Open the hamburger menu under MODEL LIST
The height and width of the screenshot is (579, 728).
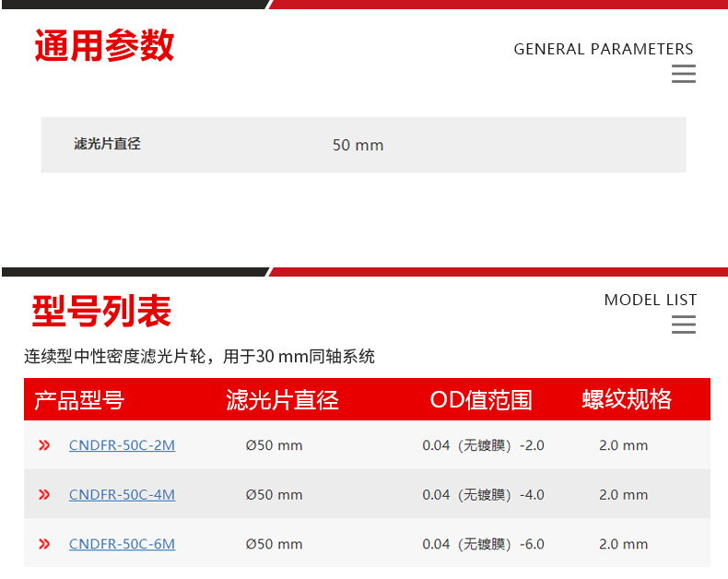(684, 325)
